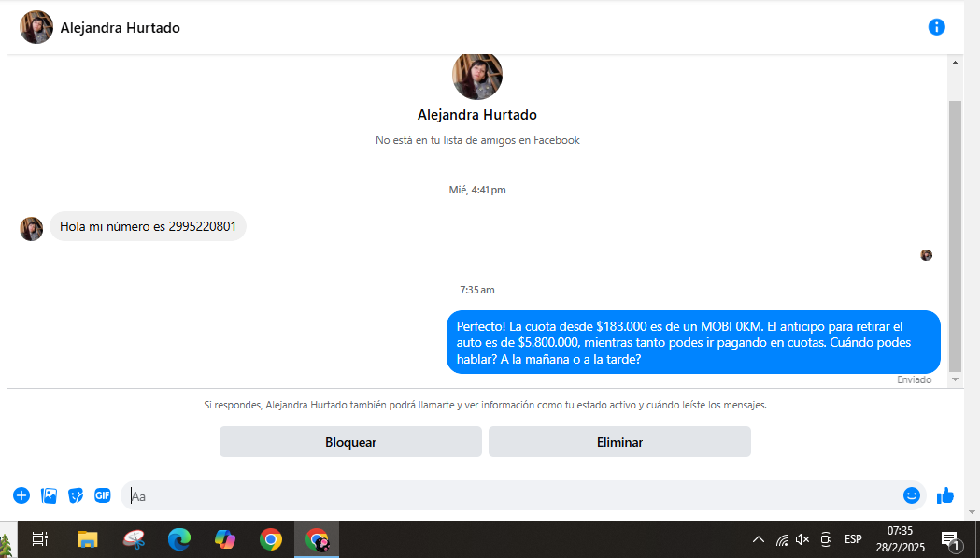Block Alejandra Hurtado with Bloquear button
This screenshot has height=558, width=980.
(x=350, y=442)
